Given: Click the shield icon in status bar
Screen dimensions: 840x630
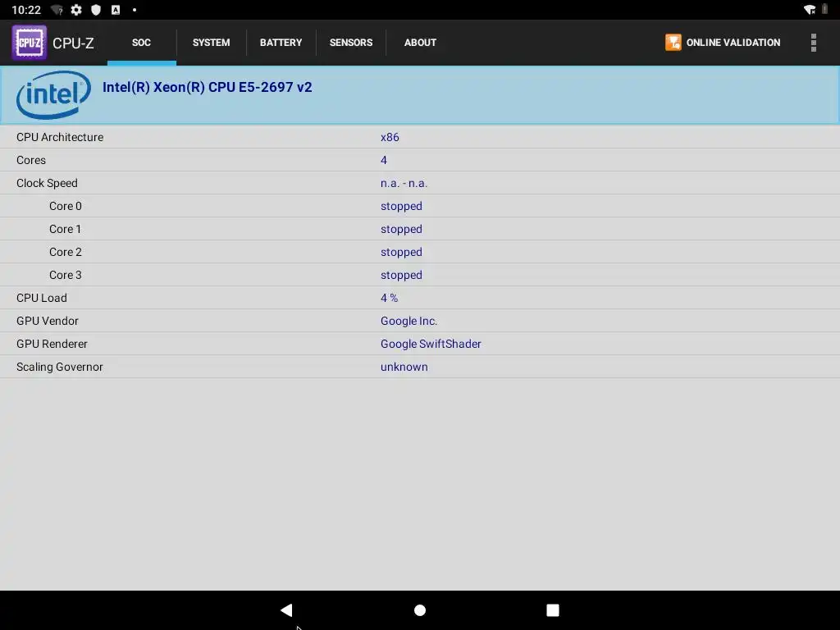Looking at the screenshot, I should [x=96, y=10].
